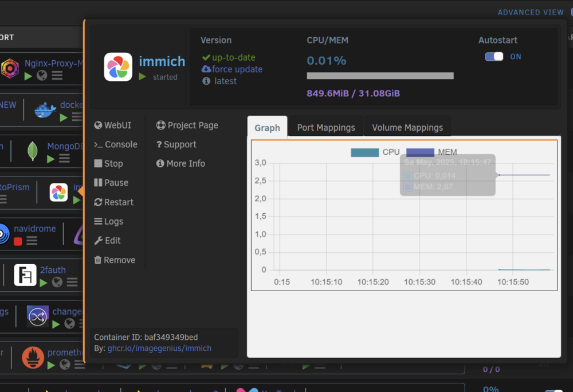Edit the immich container
This screenshot has width=573, height=392.
click(x=107, y=240)
